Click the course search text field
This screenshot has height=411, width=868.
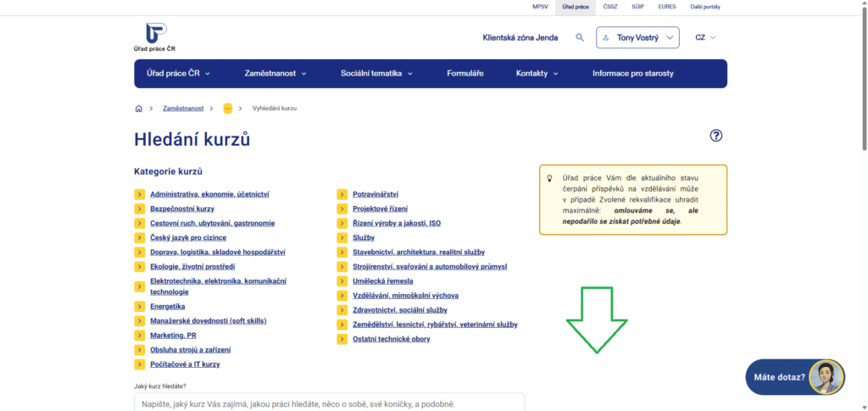pos(330,403)
